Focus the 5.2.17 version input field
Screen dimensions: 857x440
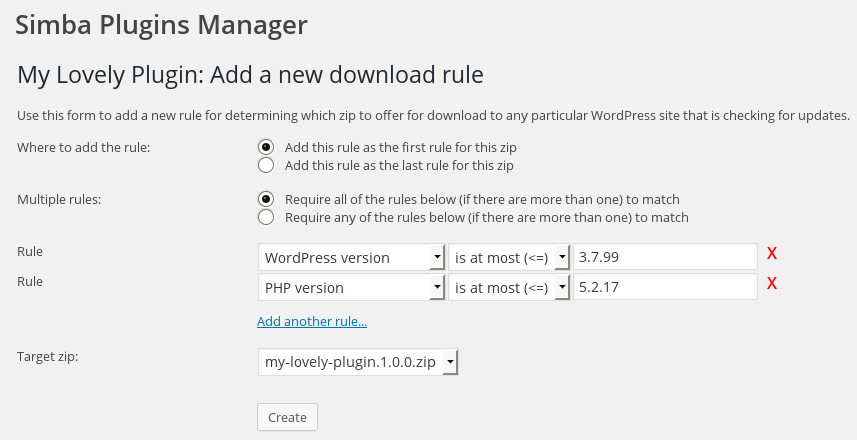(665, 288)
